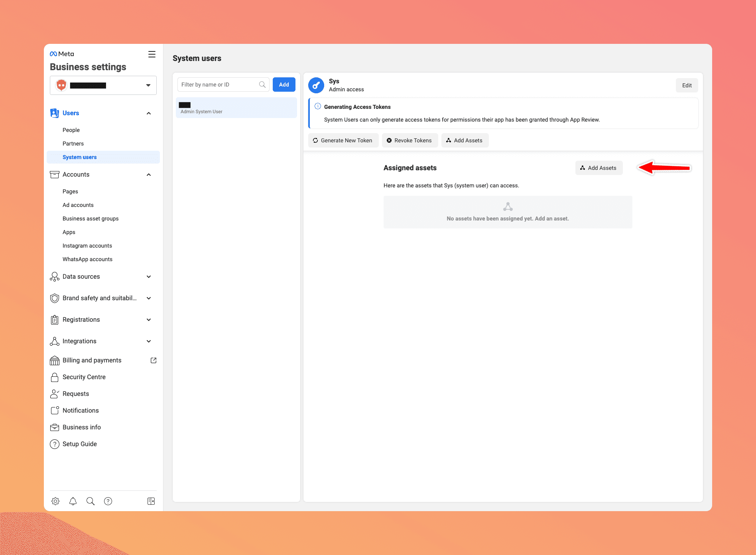756x555 pixels.
Task: Click the search magnifier in filter field
Action: [x=262, y=85]
